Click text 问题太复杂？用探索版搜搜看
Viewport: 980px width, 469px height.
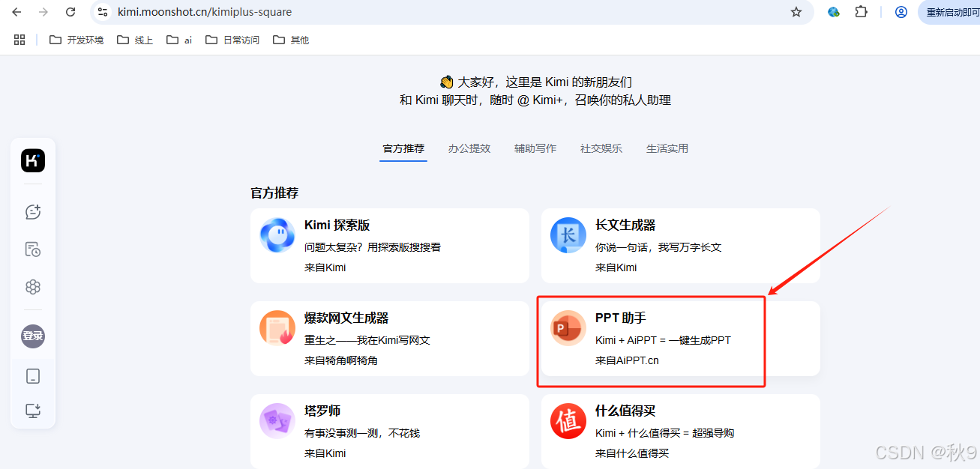[373, 247]
